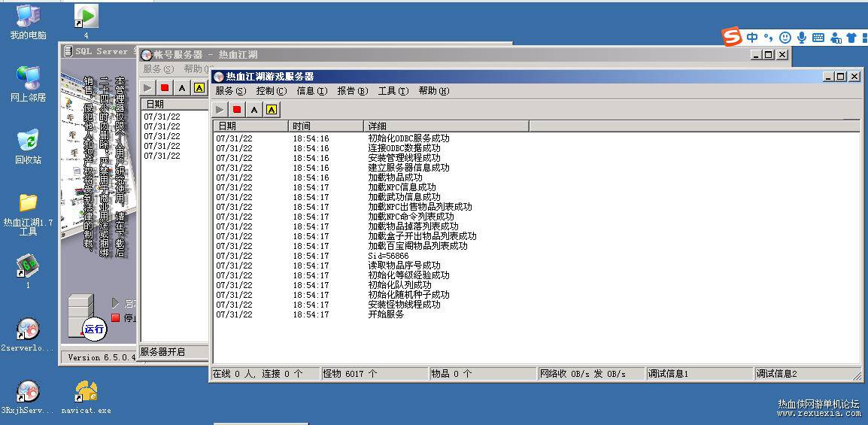Click the yellow A icon in account server window

(x=199, y=87)
